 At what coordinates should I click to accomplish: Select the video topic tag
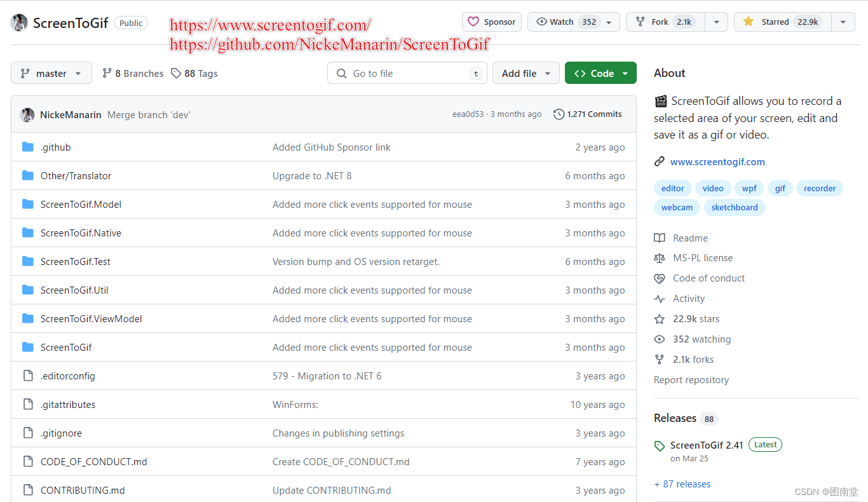click(713, 188)
